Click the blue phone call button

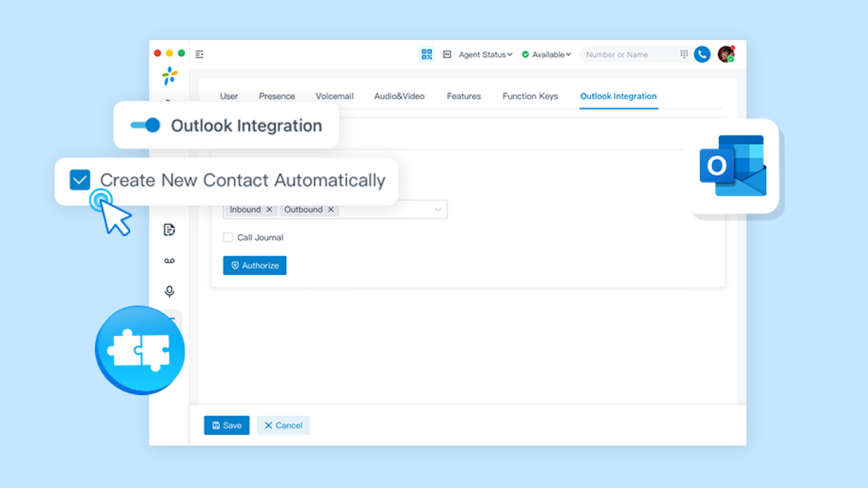(x=702, y=54)
